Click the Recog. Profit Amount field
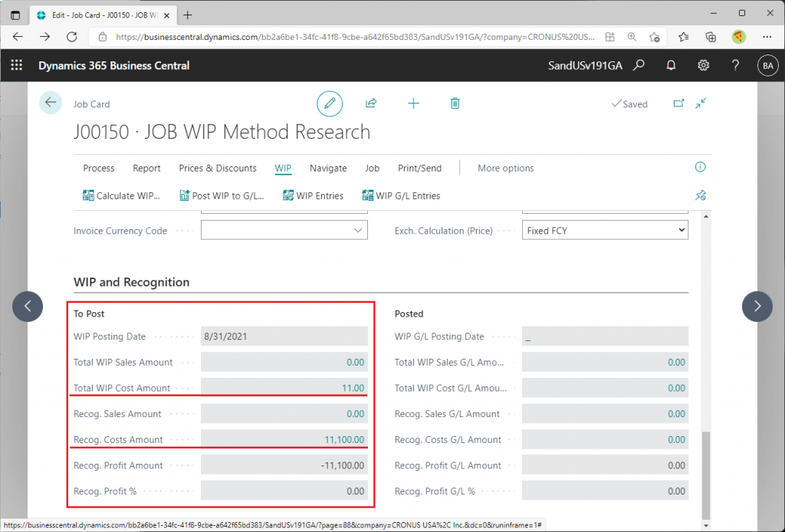 [x=284, y=465]
